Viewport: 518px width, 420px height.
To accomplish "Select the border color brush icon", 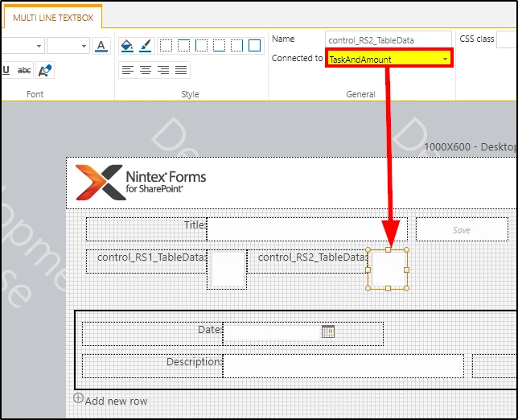I will tap(145, 46).
